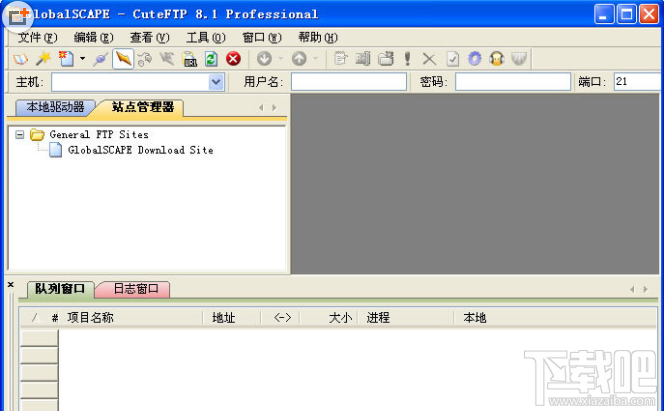
Task: Open the 窗口(W) menu
Action: [262, 38]
